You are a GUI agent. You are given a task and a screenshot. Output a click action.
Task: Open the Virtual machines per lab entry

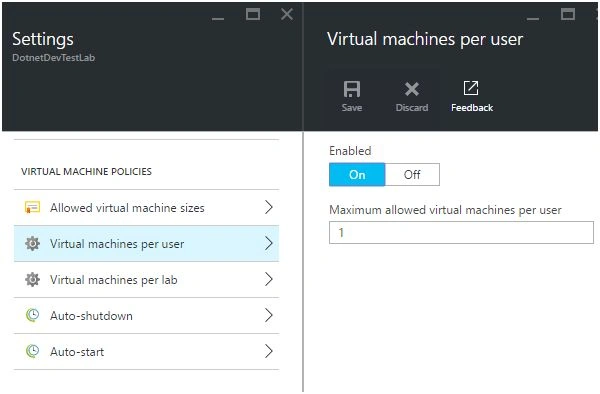click(147, 280)
